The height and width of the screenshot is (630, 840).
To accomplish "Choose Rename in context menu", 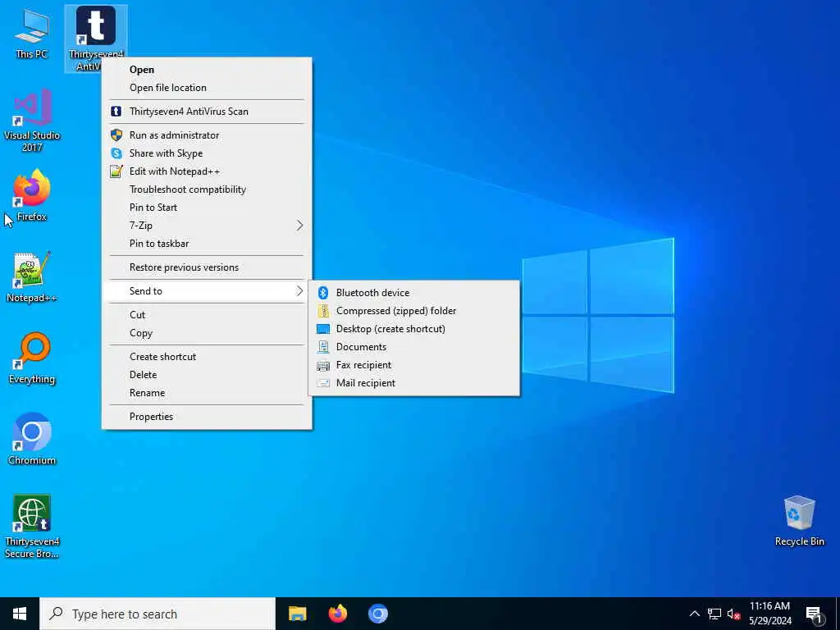I will tap(207, 393).
